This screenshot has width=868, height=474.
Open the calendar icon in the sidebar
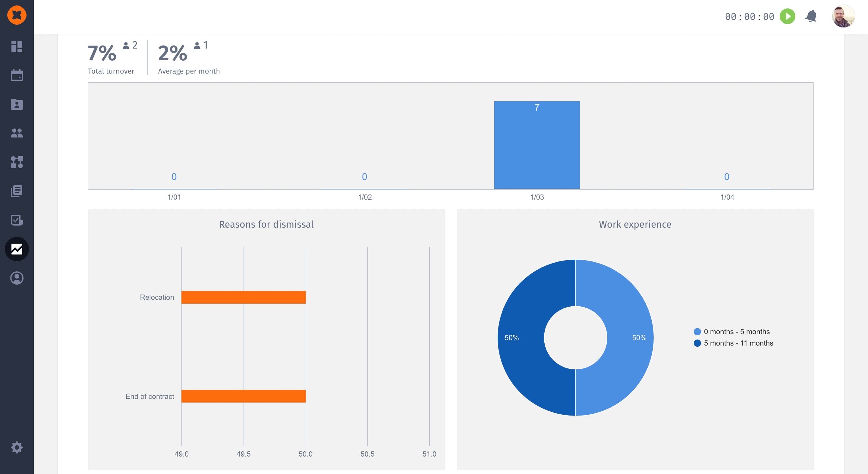click(x=17, y=75)
